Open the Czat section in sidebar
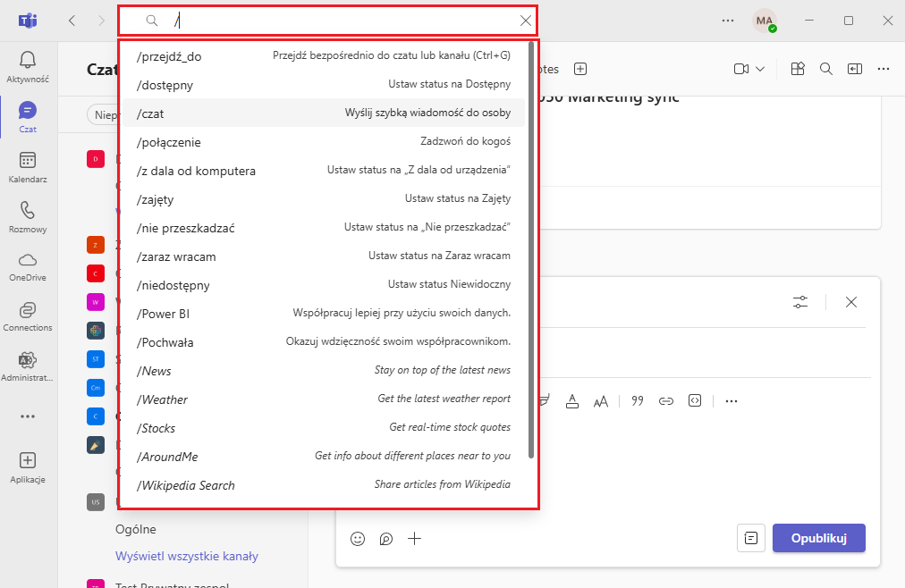 click(x=28, y=117)
